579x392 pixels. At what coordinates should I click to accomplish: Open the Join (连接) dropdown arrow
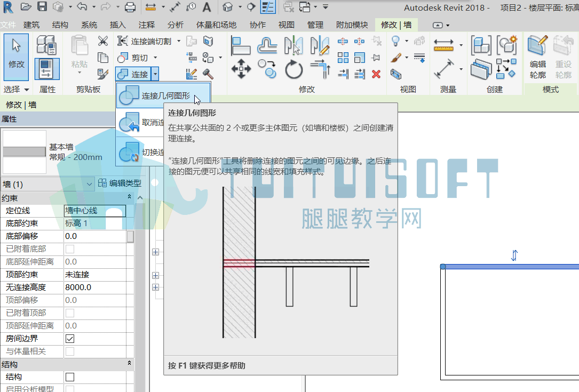tap(155, 74)
